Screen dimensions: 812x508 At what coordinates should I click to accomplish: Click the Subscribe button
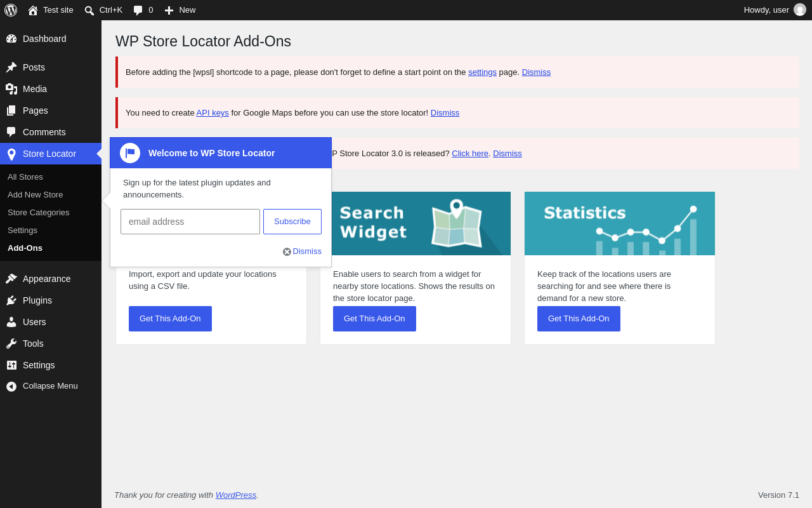coord(292,222)
